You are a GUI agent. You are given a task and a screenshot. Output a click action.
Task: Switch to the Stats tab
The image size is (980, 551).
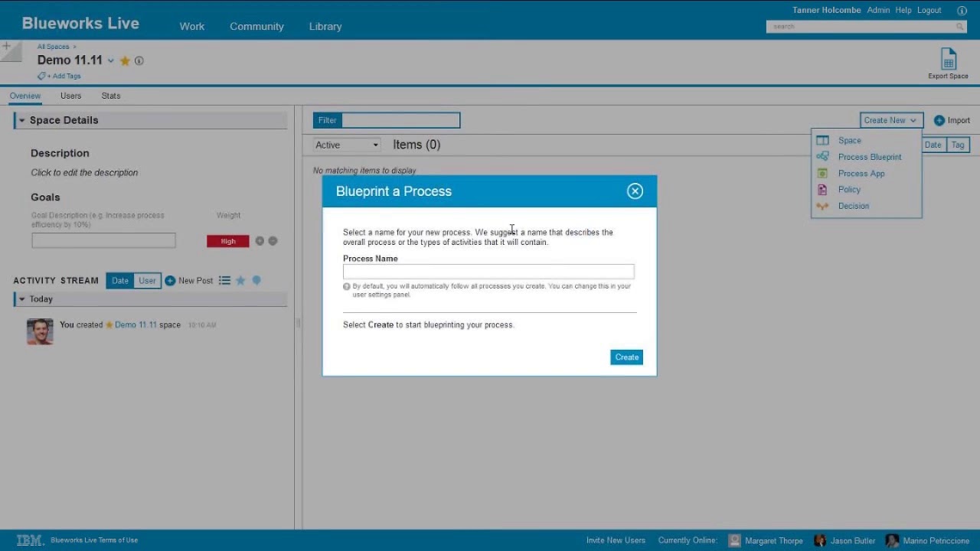(111, 96)
